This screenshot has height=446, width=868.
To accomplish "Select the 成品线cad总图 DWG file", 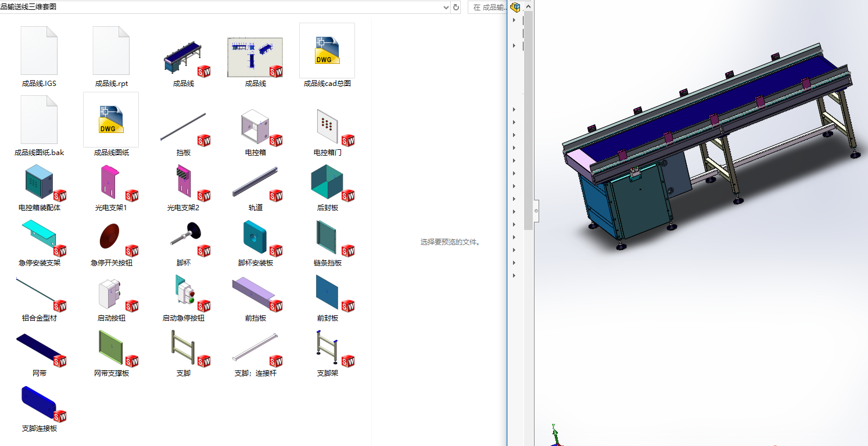I will (327, 56).
